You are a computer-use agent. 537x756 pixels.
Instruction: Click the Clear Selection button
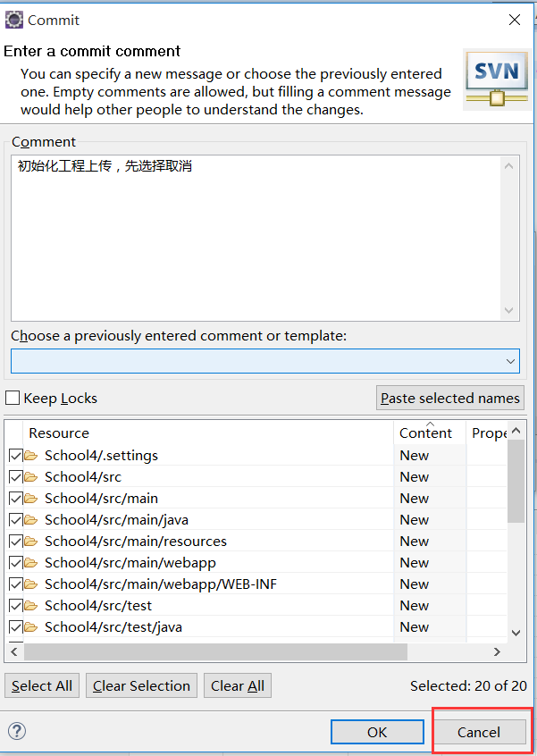pyautogui.click(x=141, y=686)
